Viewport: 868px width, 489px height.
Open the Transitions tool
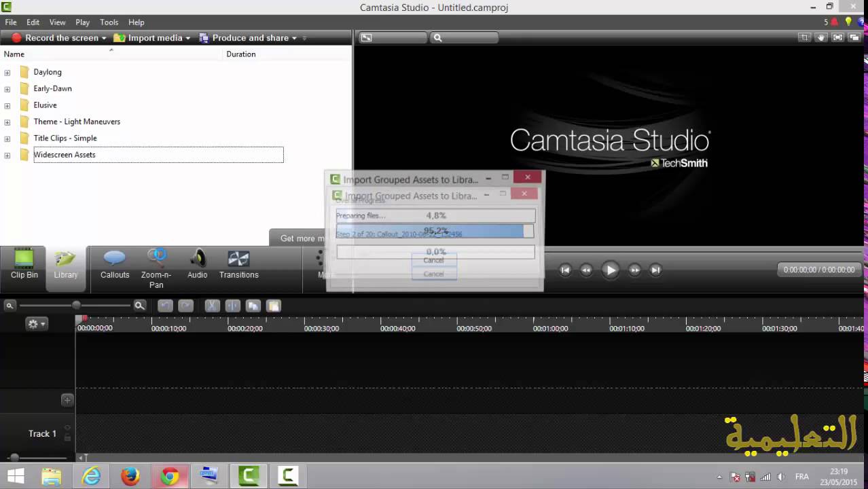(x=238, y=264)
